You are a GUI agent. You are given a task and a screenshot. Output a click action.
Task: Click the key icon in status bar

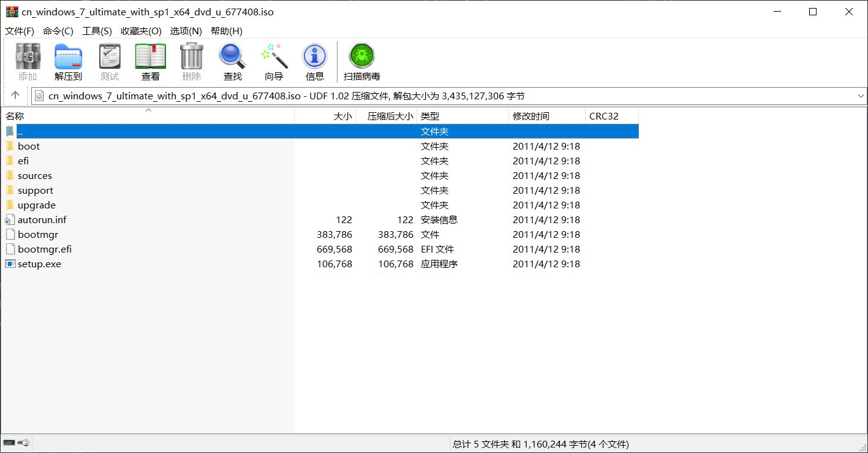[x=23, y=442]
